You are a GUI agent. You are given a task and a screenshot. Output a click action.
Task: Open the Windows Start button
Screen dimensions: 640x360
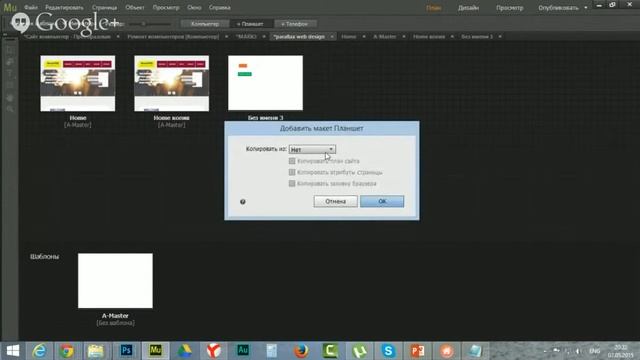(x=13, y=351)
